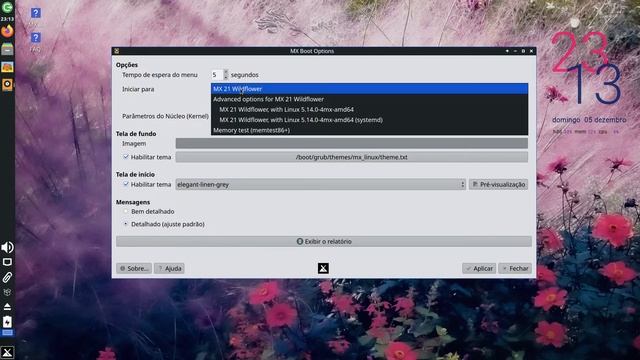Select MX 21 Wildflower boot entry

coord(369,89)
